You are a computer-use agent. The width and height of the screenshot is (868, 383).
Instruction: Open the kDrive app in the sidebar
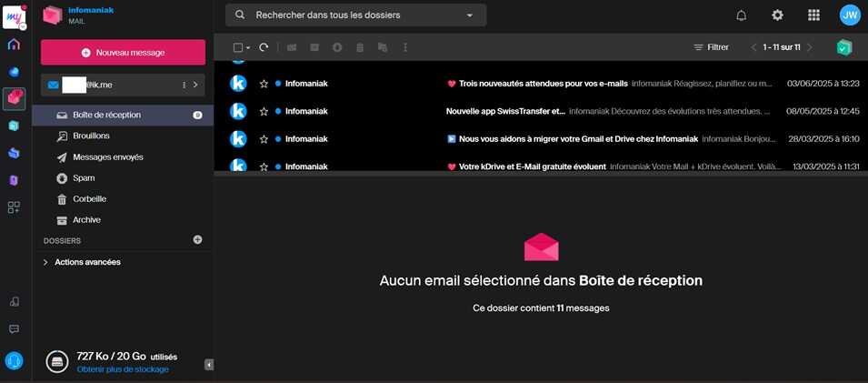tap(14, 70)
